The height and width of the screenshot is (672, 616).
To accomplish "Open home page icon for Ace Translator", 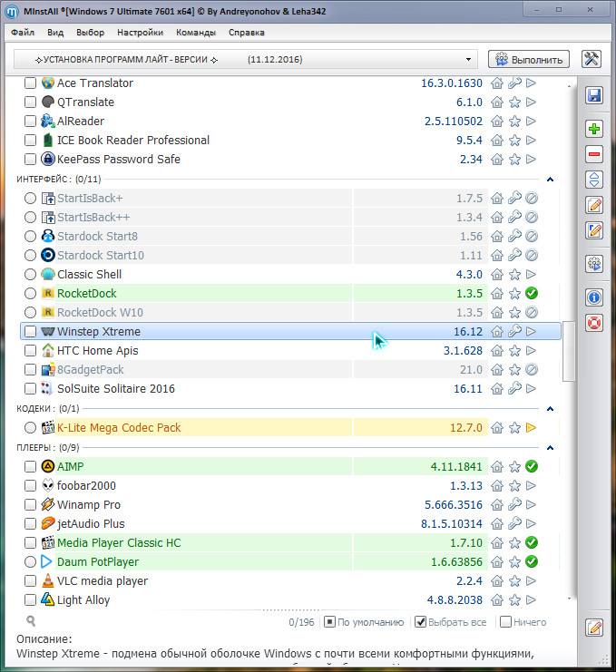I will 497,83.
